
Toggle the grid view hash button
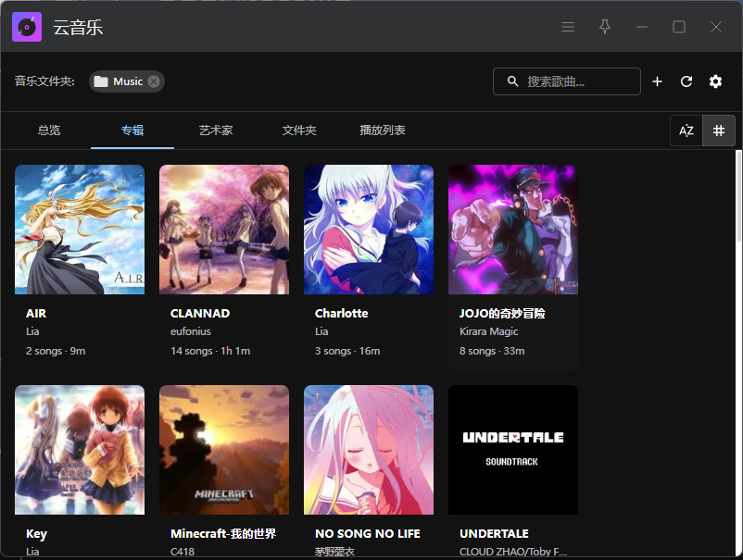click(x=719, y=131)
